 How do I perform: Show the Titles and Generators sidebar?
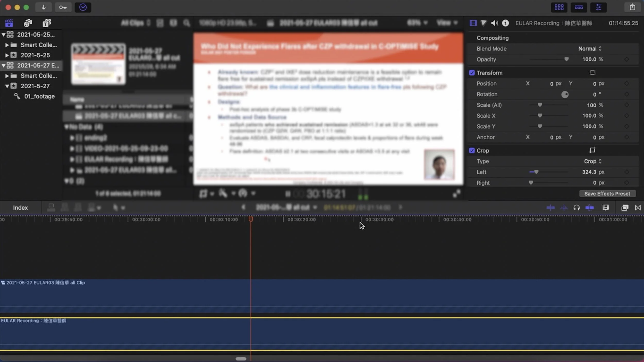(x=47, y=23)
